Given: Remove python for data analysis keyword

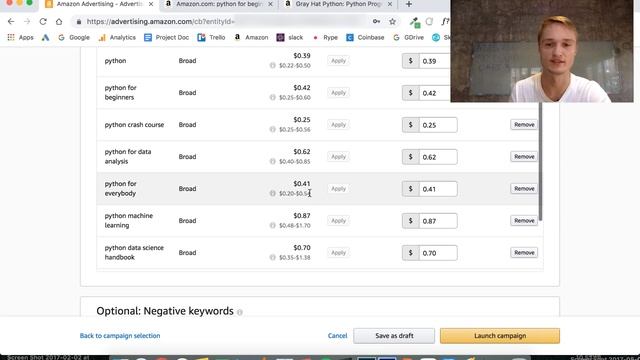Looking at the screenshot, I should (x=524, y=157).
